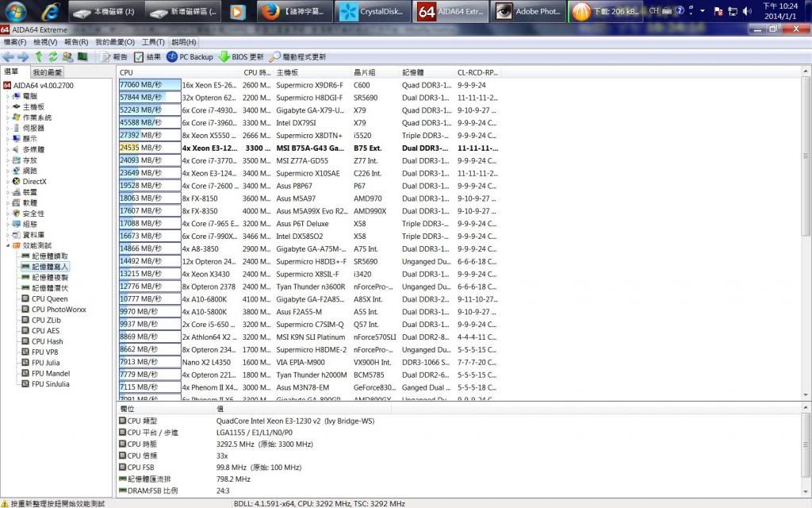Sort by the 晶片組 column header

tap(376, 72)
